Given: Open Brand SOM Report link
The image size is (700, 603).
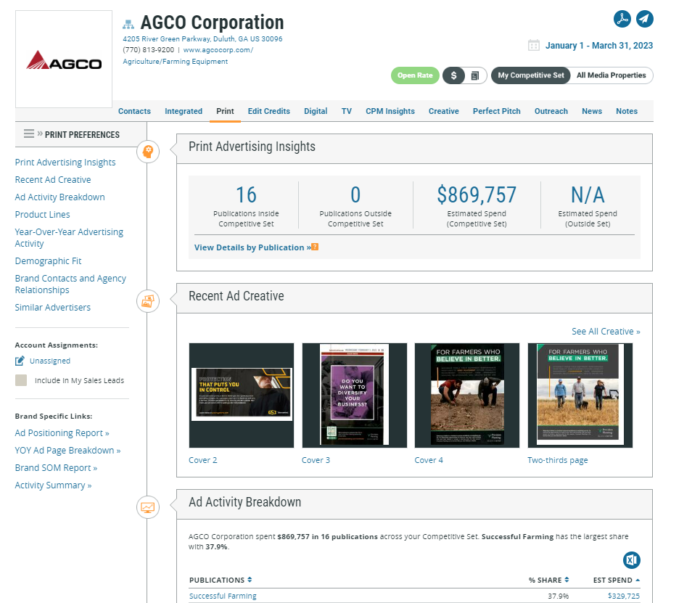Looking at the screenshot, I should pos(57,467).
